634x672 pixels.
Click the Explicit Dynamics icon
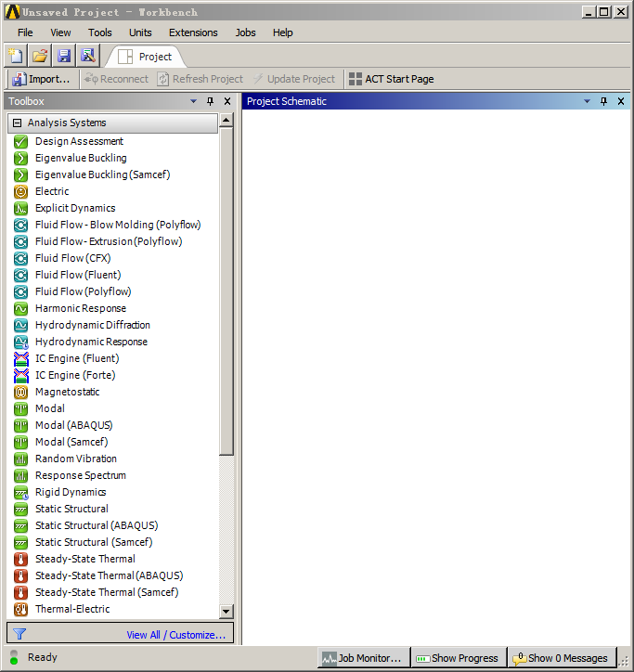pos(20,208)
